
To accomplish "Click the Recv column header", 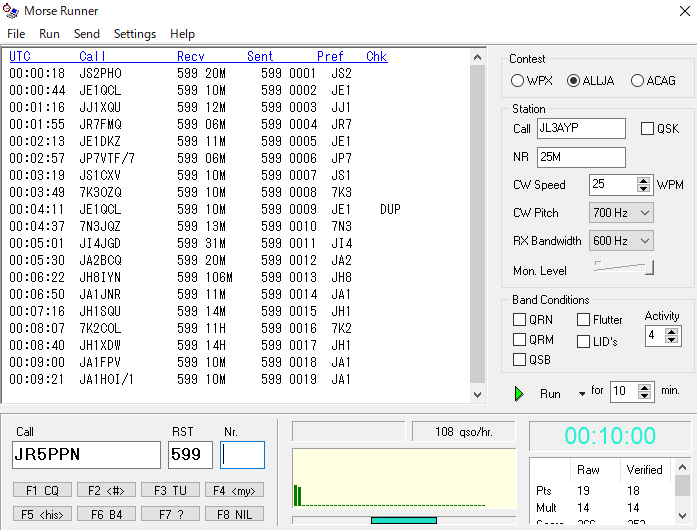I will pyautogui.click(x=191, y=56).
